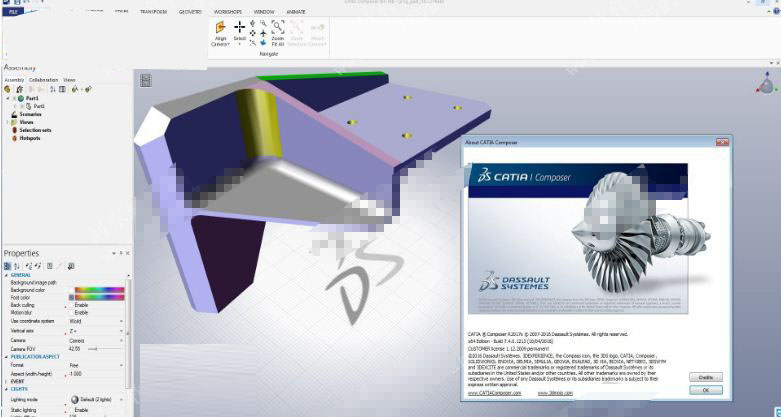Viewport: 781px width, 417px height.
Task: Switch to WINDOW ribbon tab
Action: point(264,11)
